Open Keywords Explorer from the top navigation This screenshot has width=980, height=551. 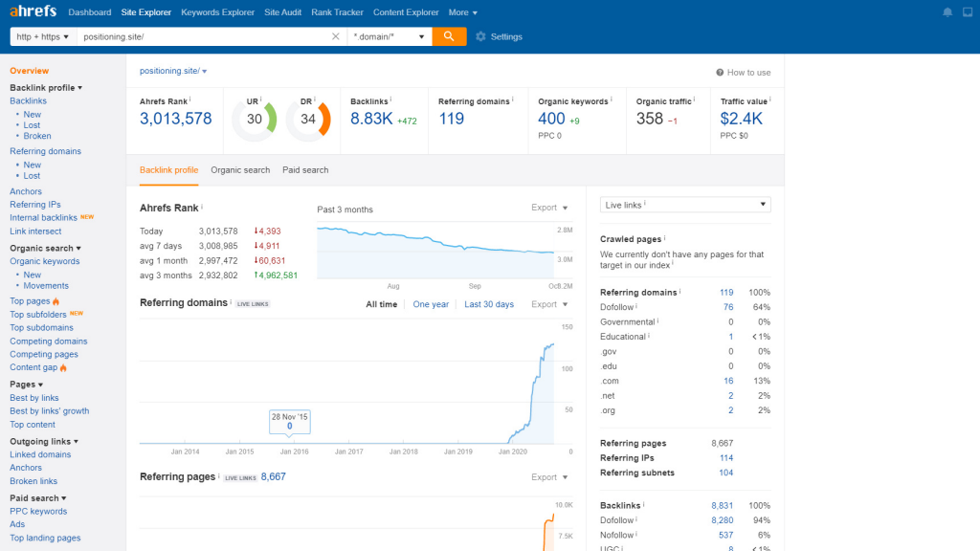[217, 12]
